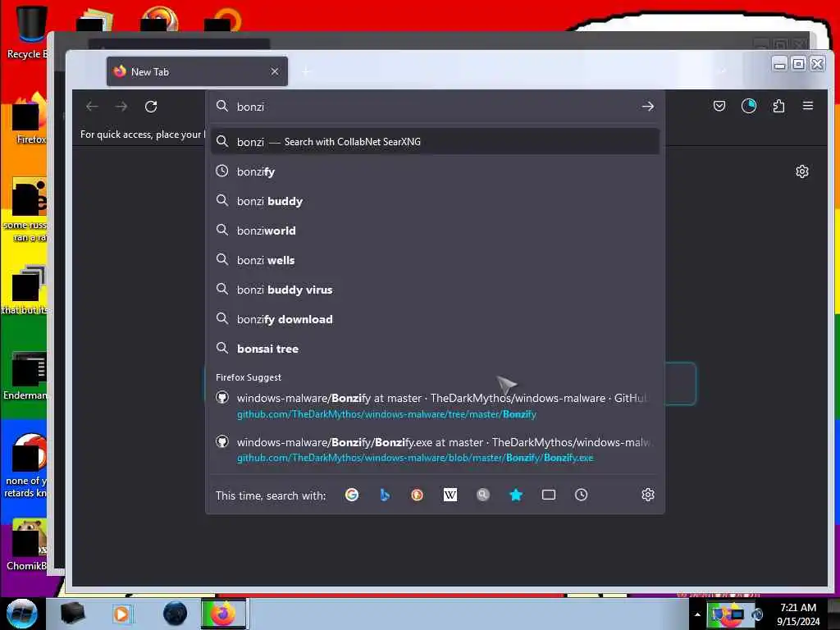Open Firefox desktop shortcut
This screenshot has height=630, width=840.
[x=28, y=119]
